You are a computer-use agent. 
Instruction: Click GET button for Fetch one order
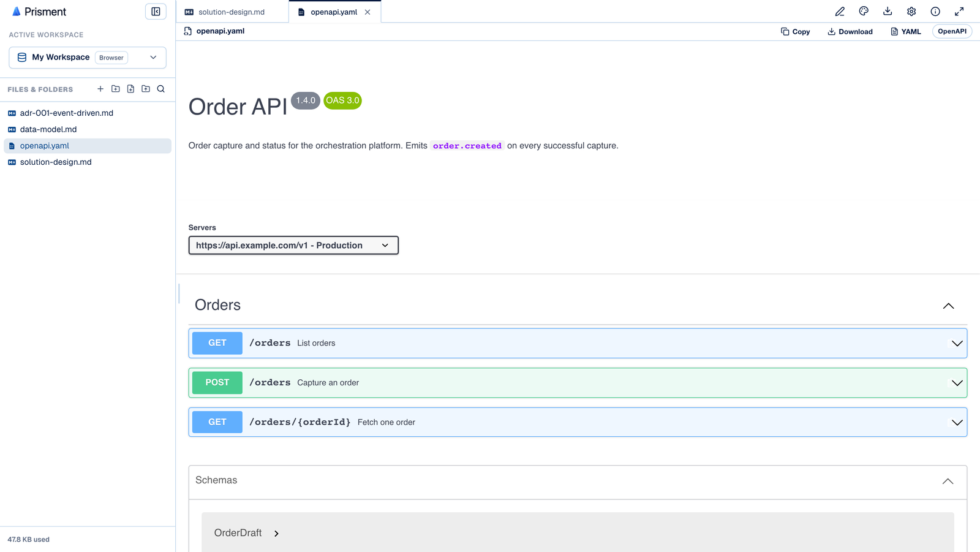217,422
